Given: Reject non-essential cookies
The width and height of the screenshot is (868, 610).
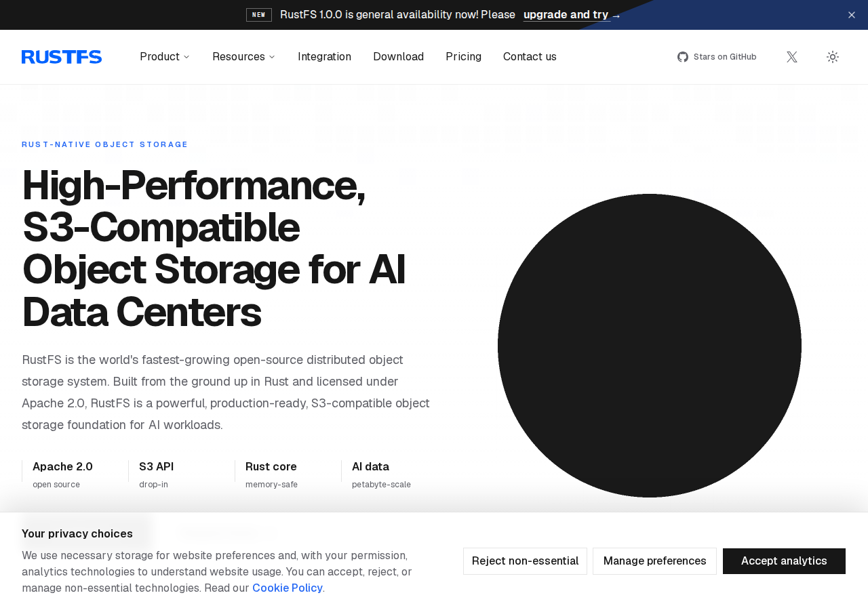Looking at the screenshot, I should click(525, 561).
